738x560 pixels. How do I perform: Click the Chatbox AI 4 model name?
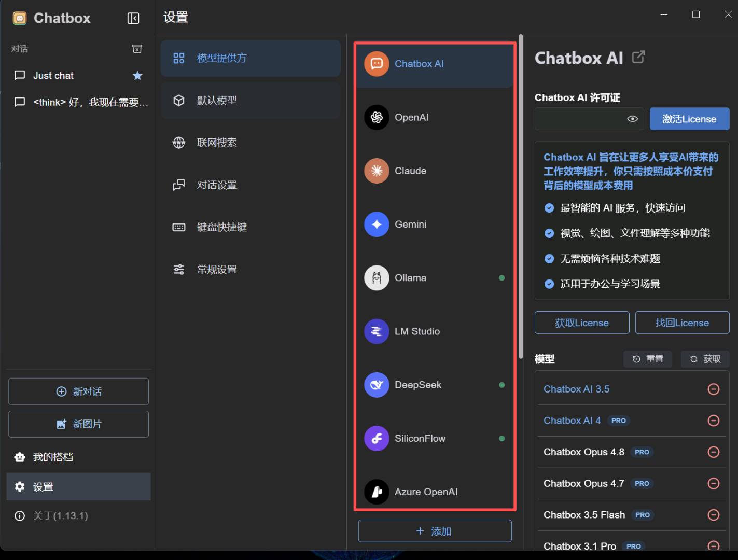click(x=572, y=421)
